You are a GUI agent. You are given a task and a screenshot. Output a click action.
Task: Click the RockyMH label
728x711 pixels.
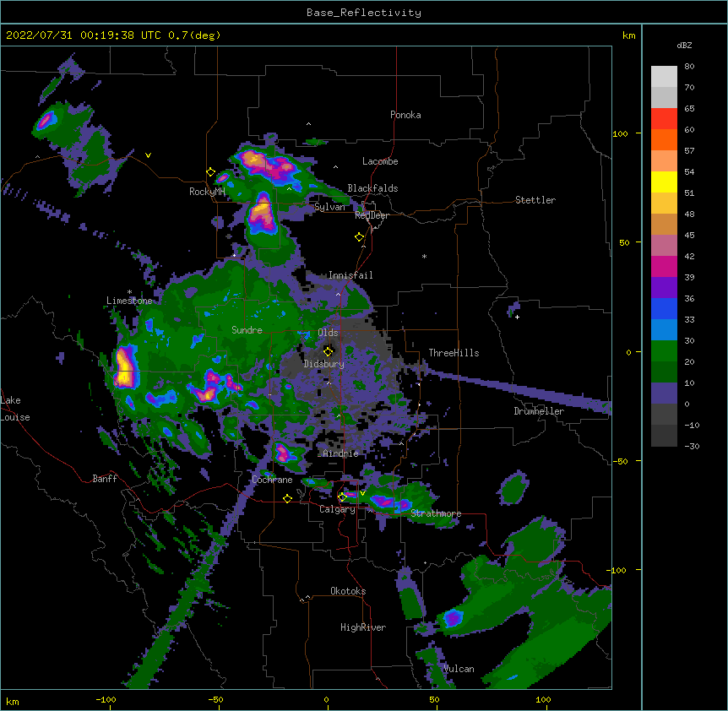coord(207,192)
